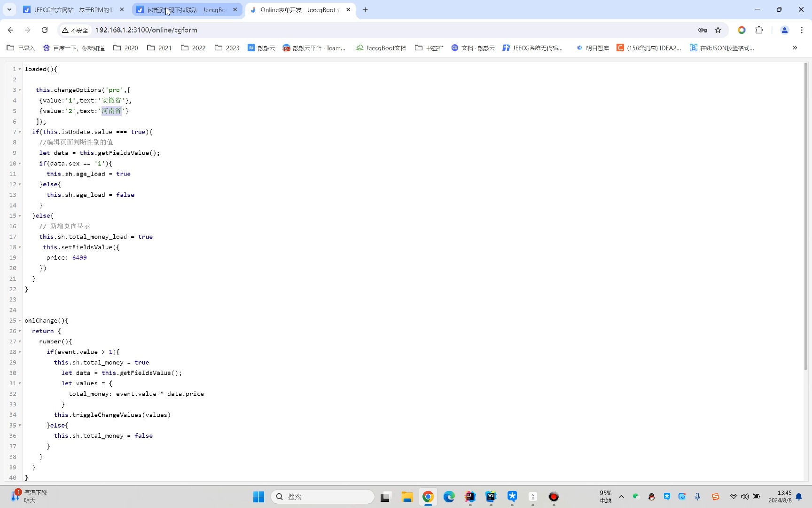Show the hidden bookmarks overflow chevron

pos(795,48)
